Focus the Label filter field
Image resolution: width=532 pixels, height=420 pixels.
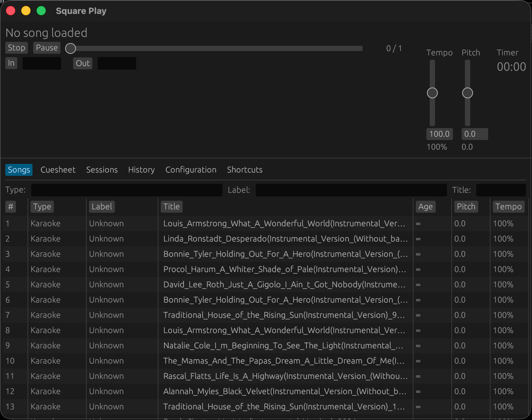click(x=351, y=190)
